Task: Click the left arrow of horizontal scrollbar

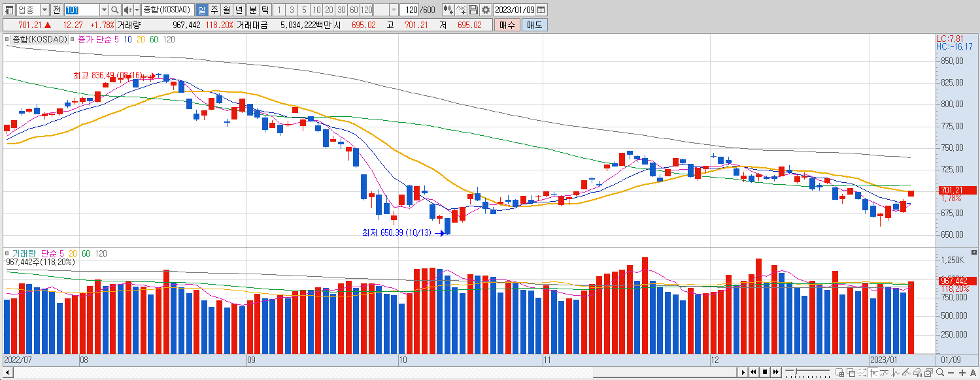Action: [x=8, y=372]
